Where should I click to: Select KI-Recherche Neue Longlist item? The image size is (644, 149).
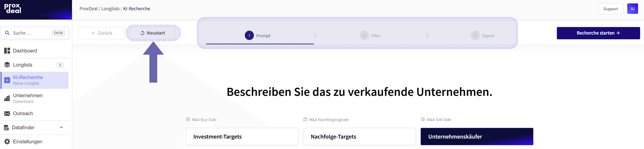pyautogui.click(x=35, y=80)
